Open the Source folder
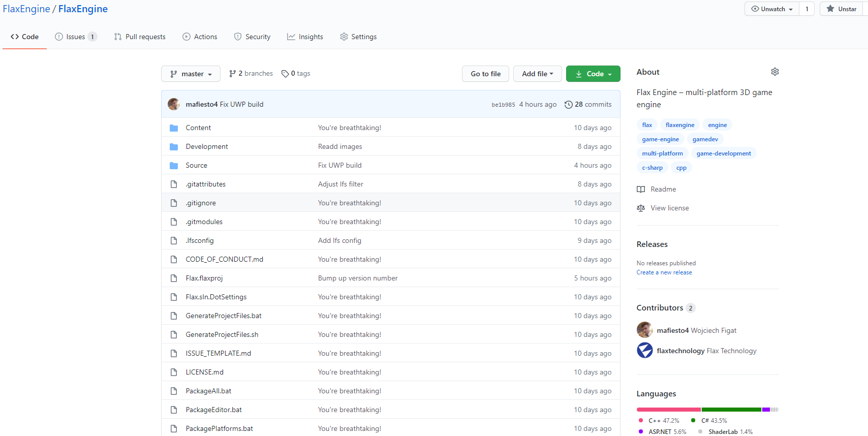Viewport: 868px width, 436px height. click(x=196, y=166)
